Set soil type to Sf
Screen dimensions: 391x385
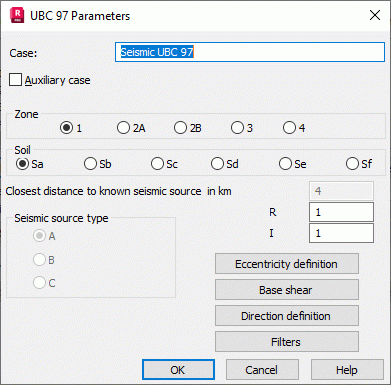pyautogui.click(x=352, y=164)
